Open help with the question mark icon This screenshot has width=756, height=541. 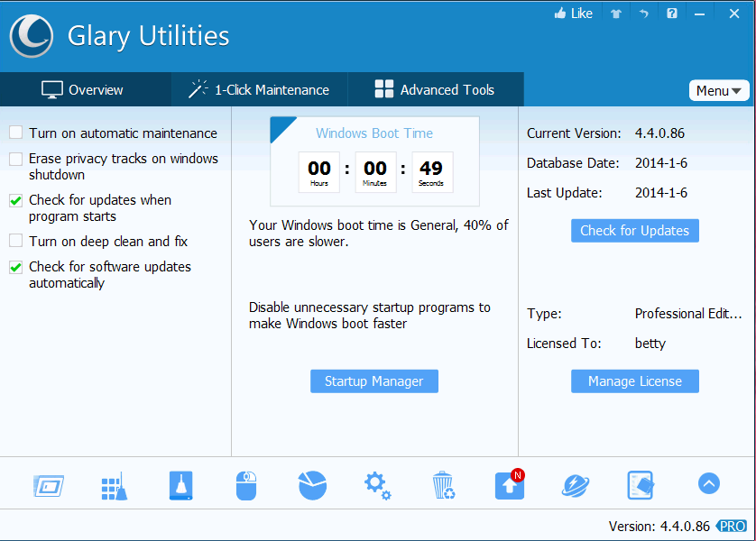point(671,14)
